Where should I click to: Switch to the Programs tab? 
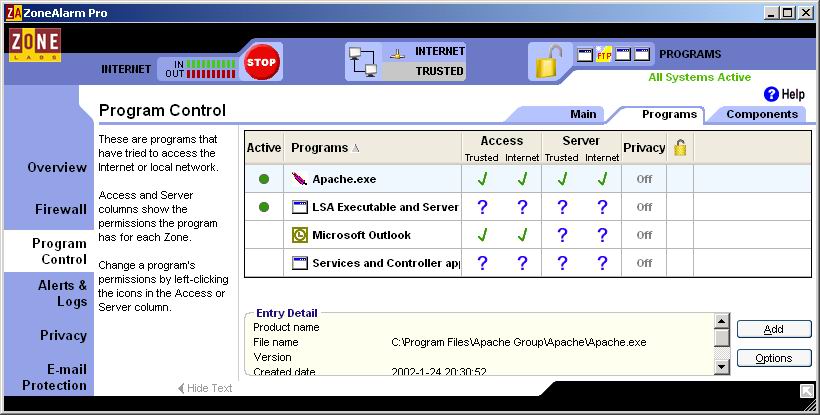click(x=669, y=114)
